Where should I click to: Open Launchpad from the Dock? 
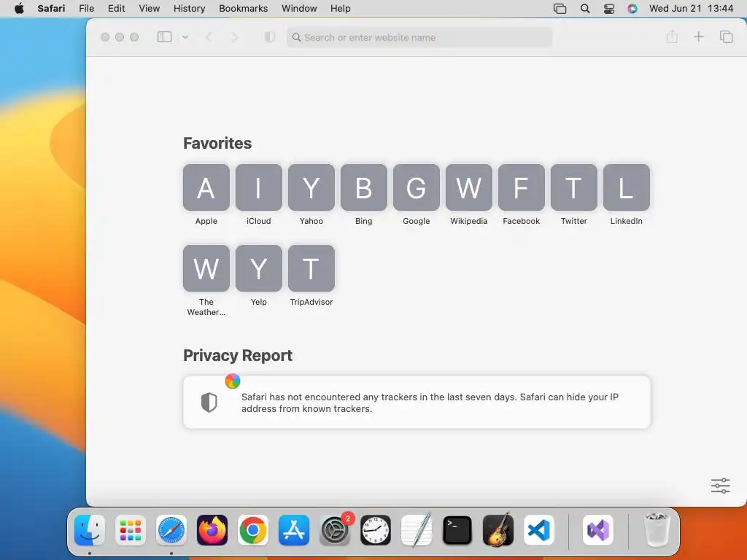(131, 530)
